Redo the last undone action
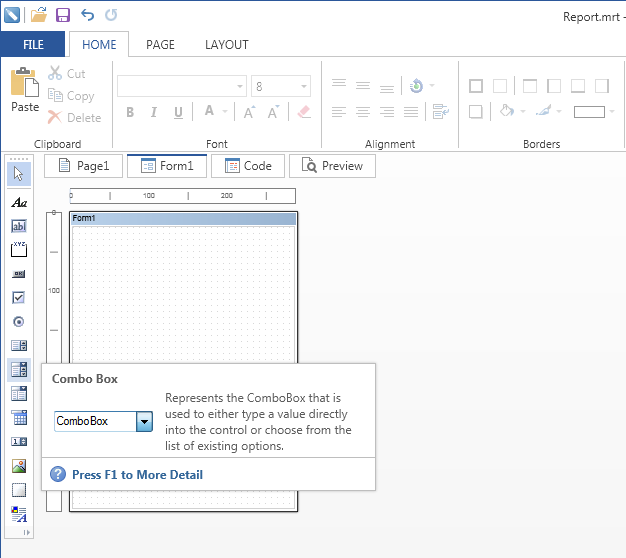 pos(111,15)
